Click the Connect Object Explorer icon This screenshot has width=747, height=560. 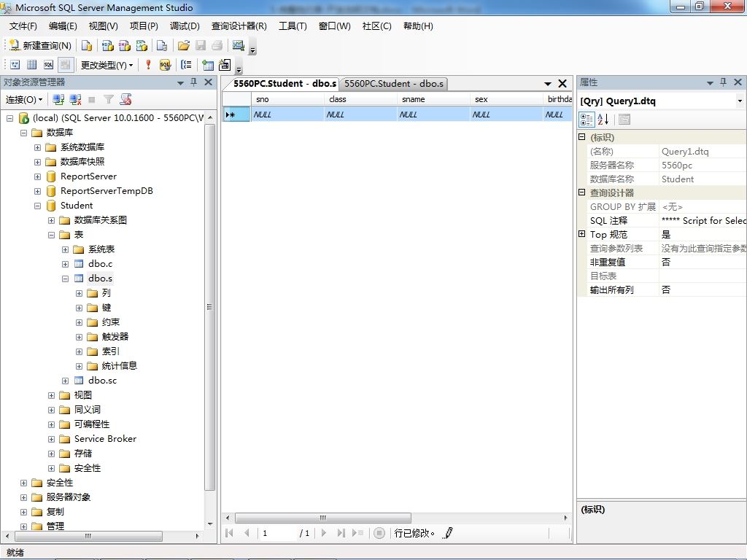pos(58,99)
